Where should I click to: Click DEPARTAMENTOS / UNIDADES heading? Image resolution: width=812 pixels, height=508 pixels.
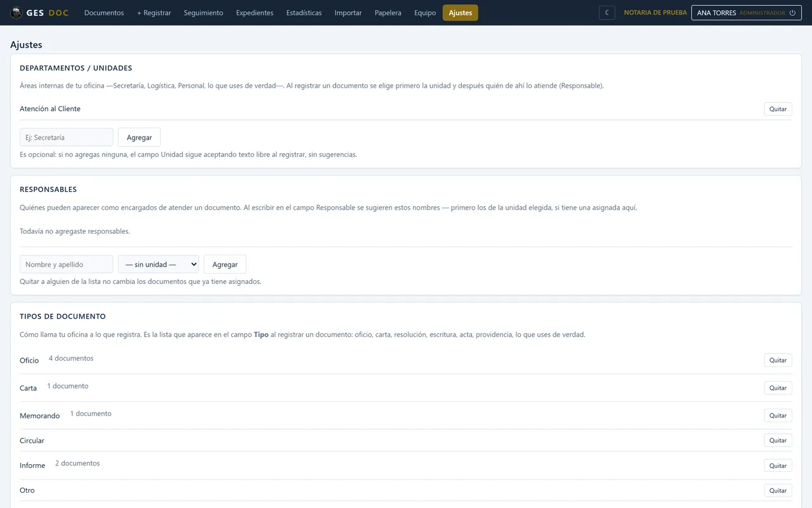pos(76,68)
